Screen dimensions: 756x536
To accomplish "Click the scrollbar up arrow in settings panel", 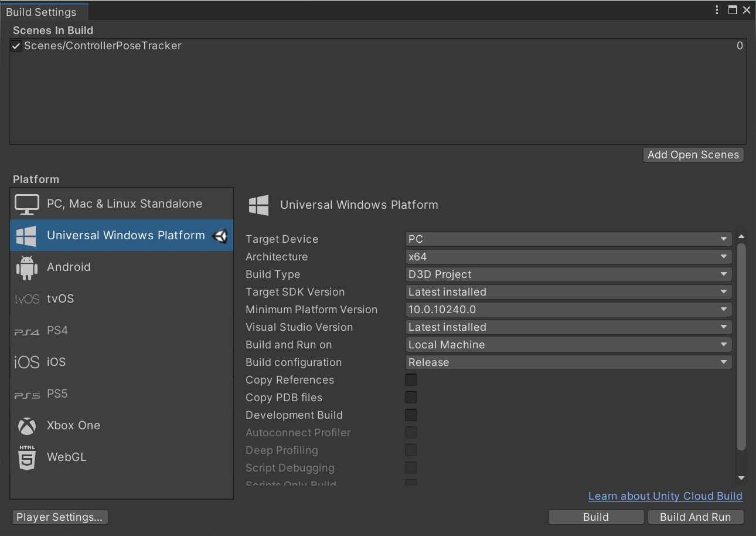I will (741, 236).
